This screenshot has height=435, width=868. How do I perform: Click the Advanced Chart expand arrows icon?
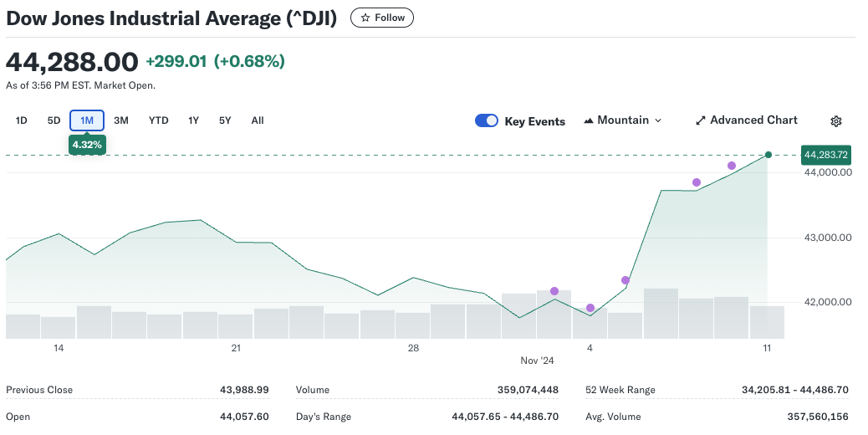pos(701,120)
